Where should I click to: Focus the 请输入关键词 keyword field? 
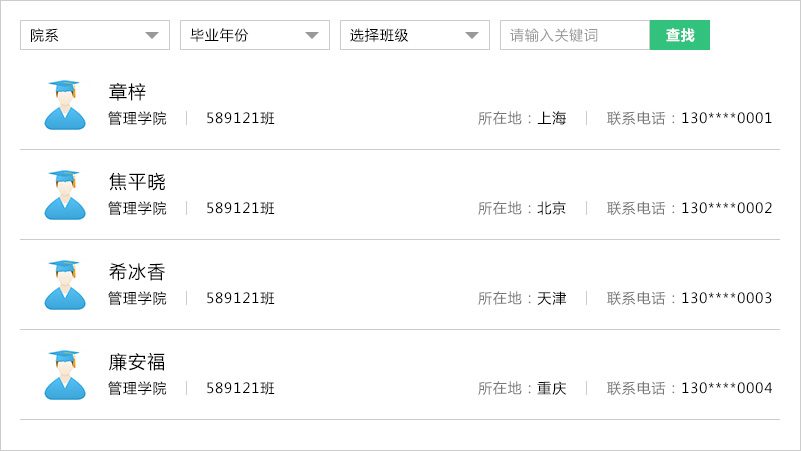click(x=575, y=35)
